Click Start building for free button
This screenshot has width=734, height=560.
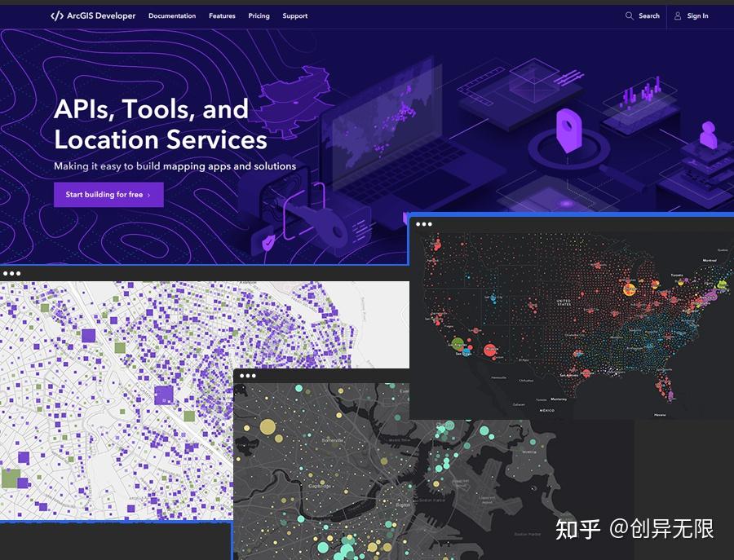[x=108, y=195]
